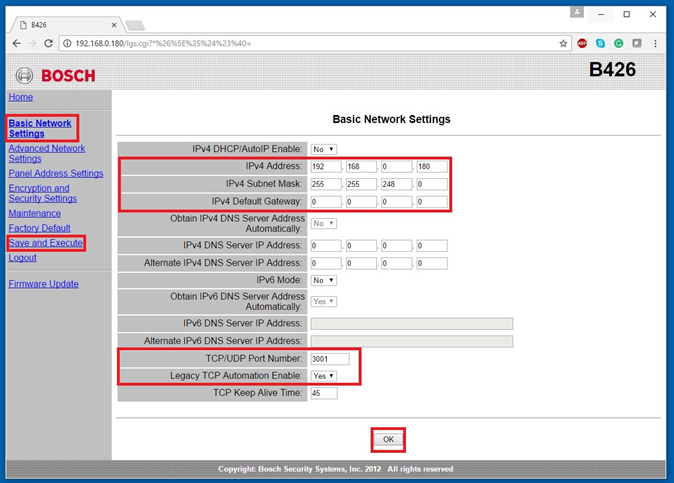Click the B426 model title text
Viewport: 674px width, 483px height.
(x=612, y=70)
